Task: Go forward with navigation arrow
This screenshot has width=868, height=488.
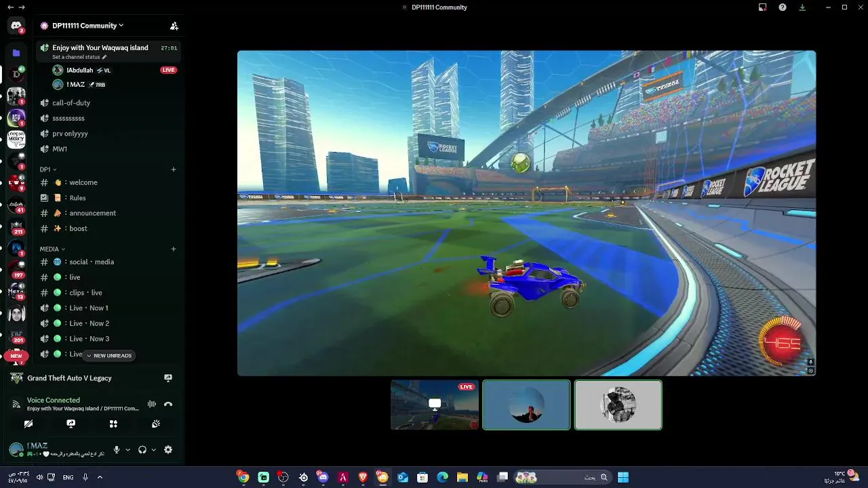Action: click(22, 7)
